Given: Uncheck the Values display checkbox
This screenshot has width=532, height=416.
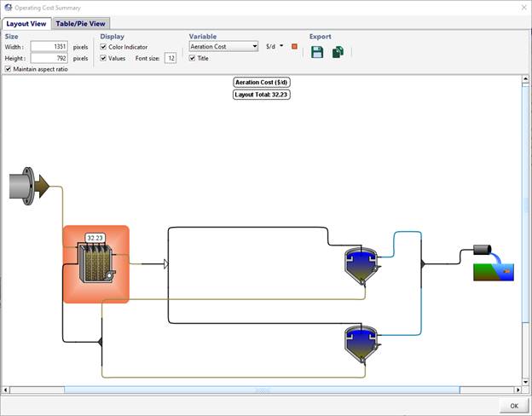Looking at the screenshot, I should click(x=103, y=58).
